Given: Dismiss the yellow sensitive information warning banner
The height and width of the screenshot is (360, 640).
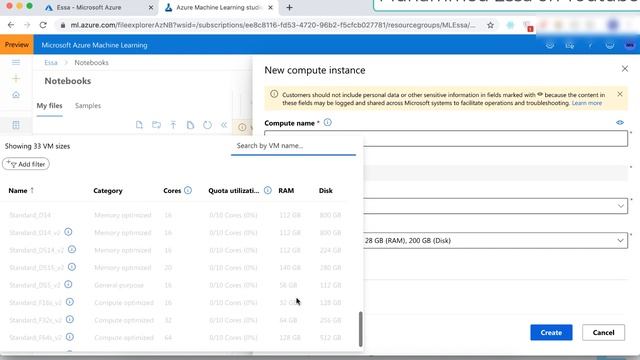Looking at the screenshot, I should point(620,94).
